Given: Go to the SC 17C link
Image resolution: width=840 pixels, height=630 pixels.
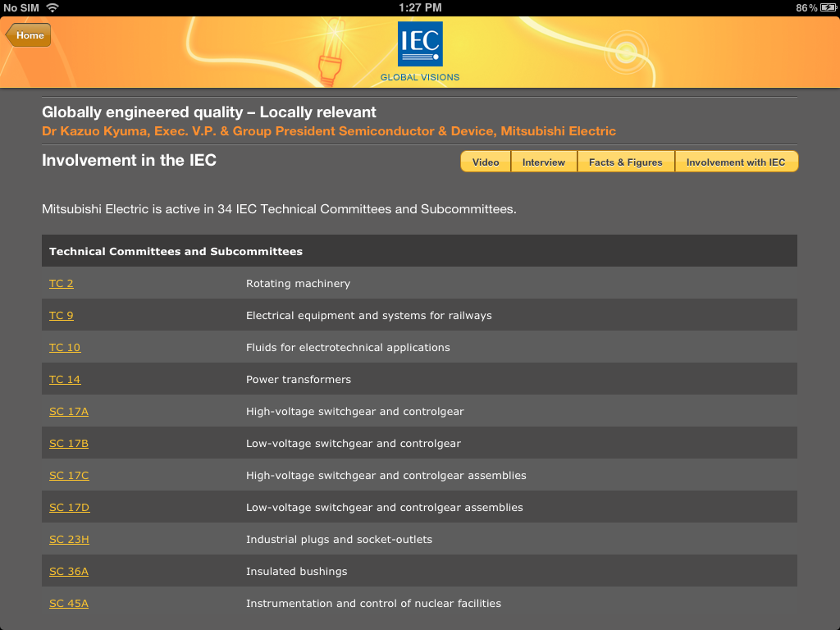Looking at the screenshot, I should click(x=69, y=476).
